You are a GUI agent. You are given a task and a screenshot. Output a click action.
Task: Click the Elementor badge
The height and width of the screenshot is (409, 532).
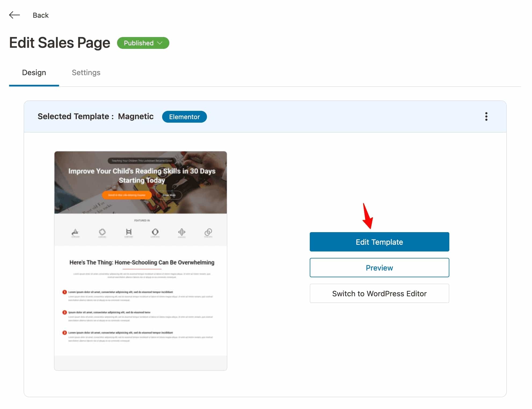(x=184, y=117)
